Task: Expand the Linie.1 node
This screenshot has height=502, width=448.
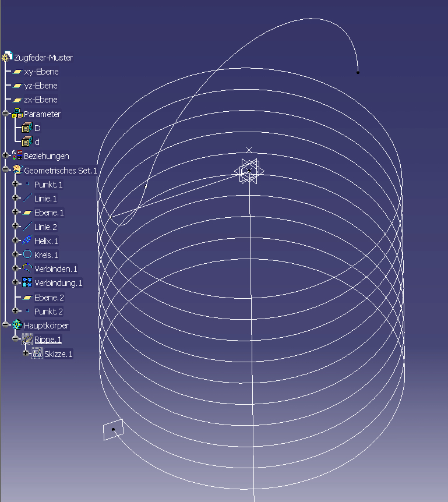Action: tap(15, 198)
